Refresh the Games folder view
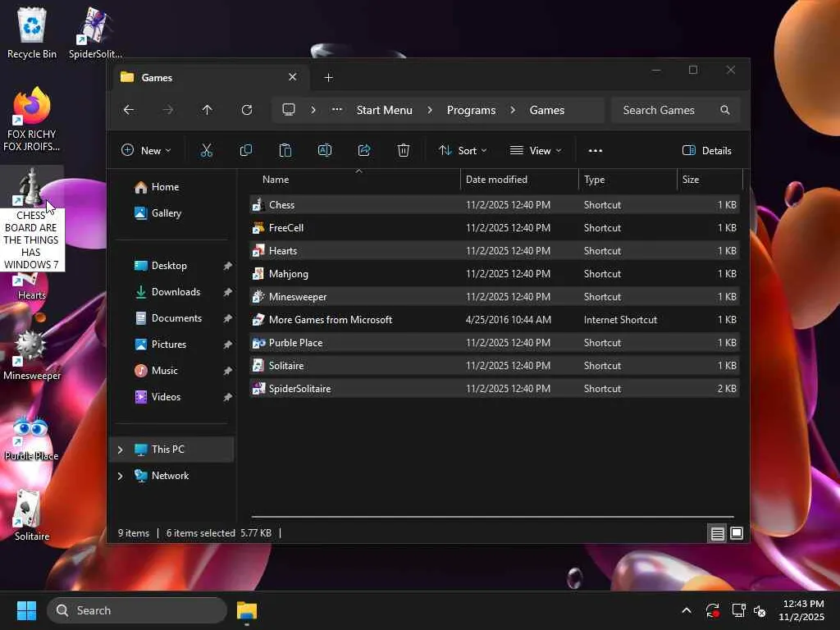The width and height of the screenshot is (840, 630). (x=246, y=110)
